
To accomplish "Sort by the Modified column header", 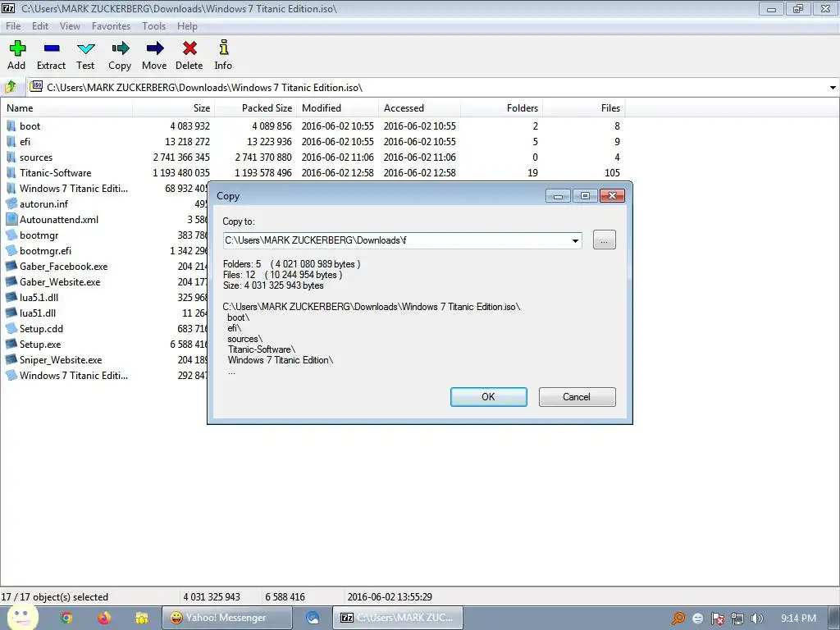I will (337, 107).
